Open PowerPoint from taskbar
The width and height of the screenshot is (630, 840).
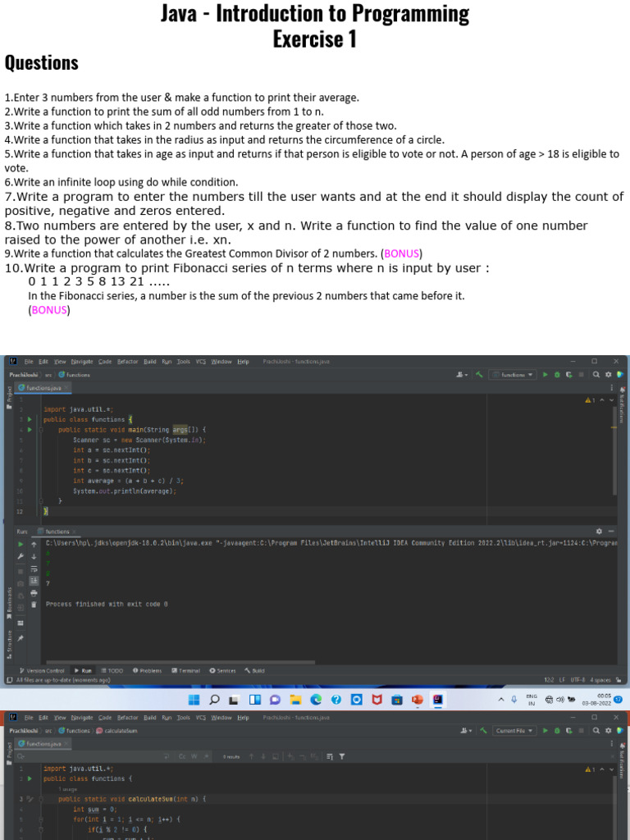pyautogui.click(x=418, y=699)
